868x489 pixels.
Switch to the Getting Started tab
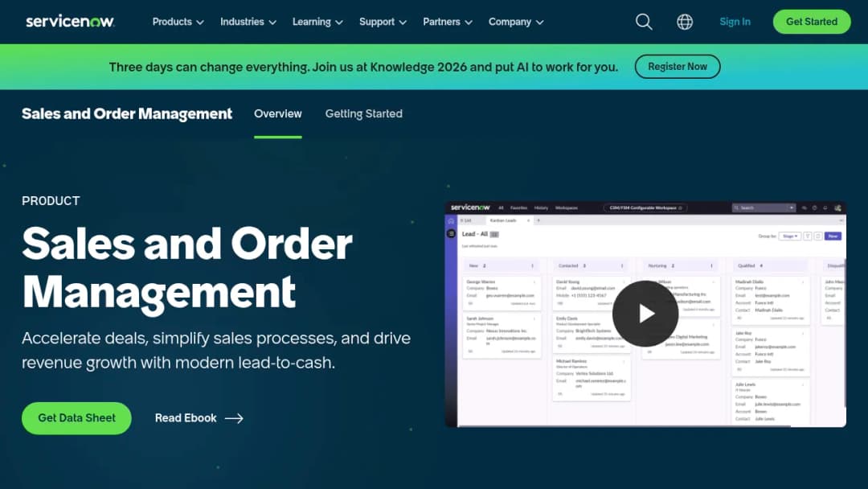pos(364,113)
